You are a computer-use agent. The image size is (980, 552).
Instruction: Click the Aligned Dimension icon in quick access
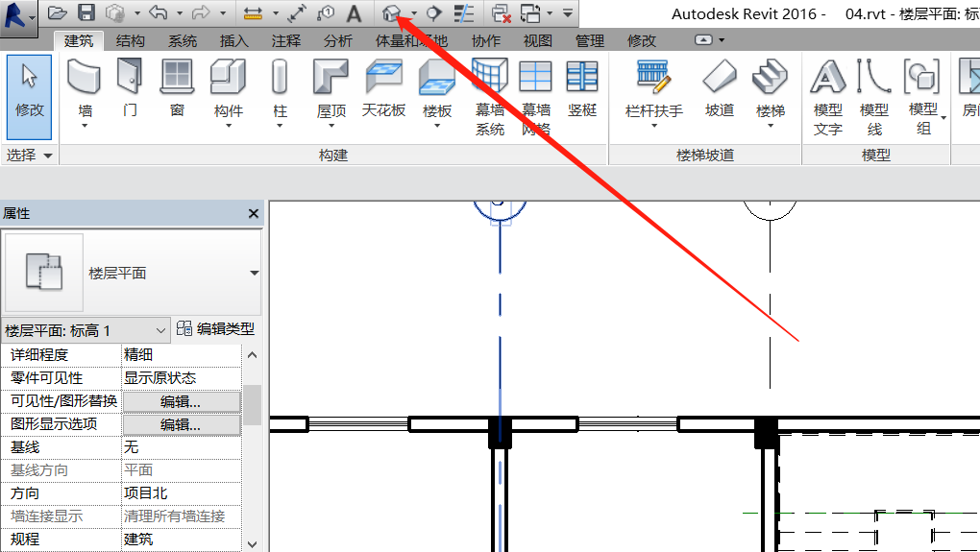(x=253, y=13)
